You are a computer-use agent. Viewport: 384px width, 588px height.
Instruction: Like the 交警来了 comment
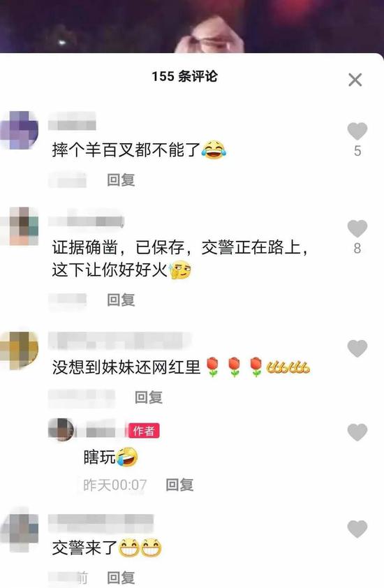(x=357, y=529)
